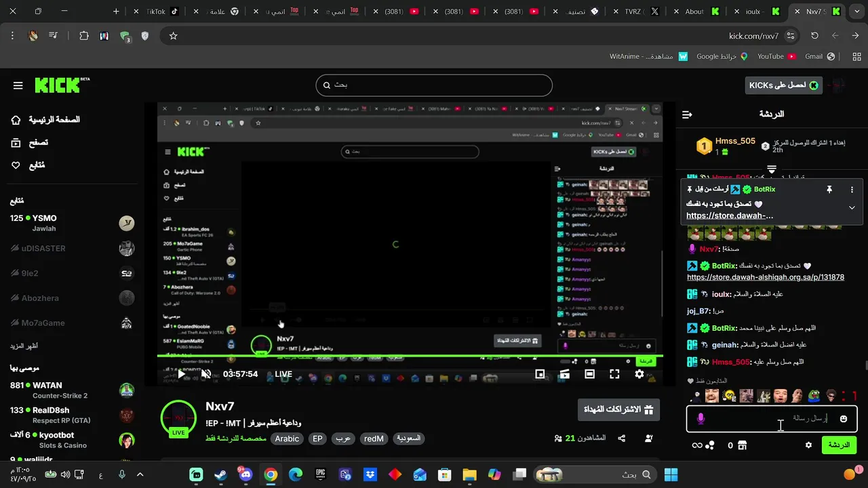Click the chat message input field
This screenshot has height=488, width=868.
[772, 419]
